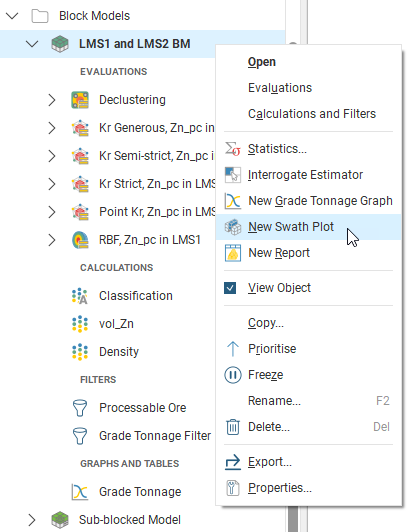Click the RBF Zn_pc in LMS1 interpolant icon
This screenshot has height=532, width=418.
pyautogui.click(x=80, y=240)
